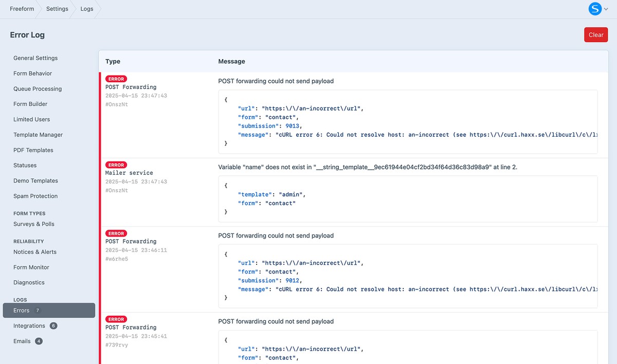Viewport: 617px width, 364px height.
Task: Open General Settings in sidebar
Action: [x=35, y=58]
